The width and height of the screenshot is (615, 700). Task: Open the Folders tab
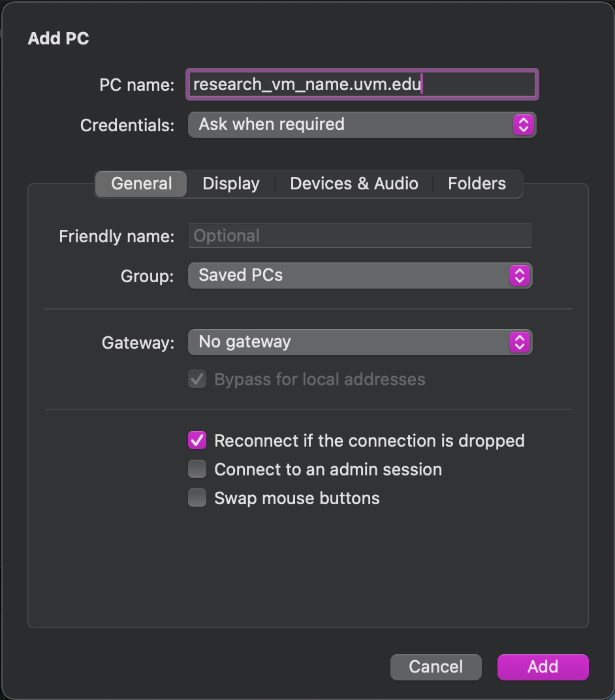[477, 183]
